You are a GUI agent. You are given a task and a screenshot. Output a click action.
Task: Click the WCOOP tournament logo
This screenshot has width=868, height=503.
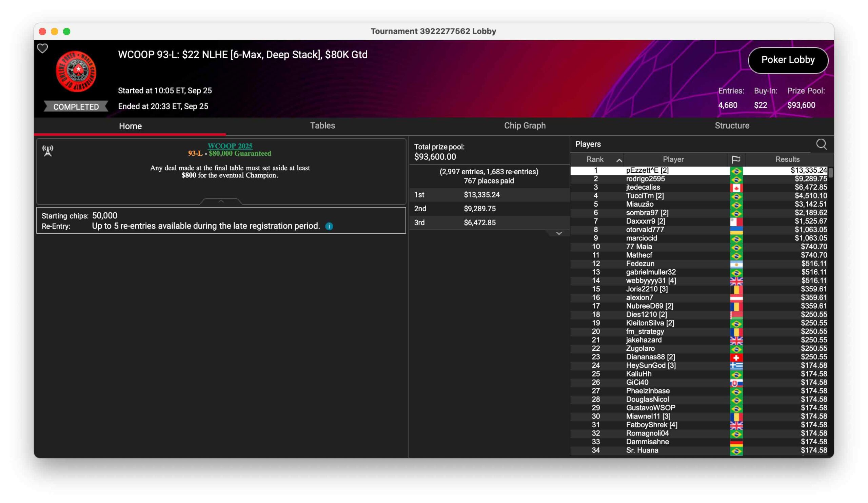[76, 71]
